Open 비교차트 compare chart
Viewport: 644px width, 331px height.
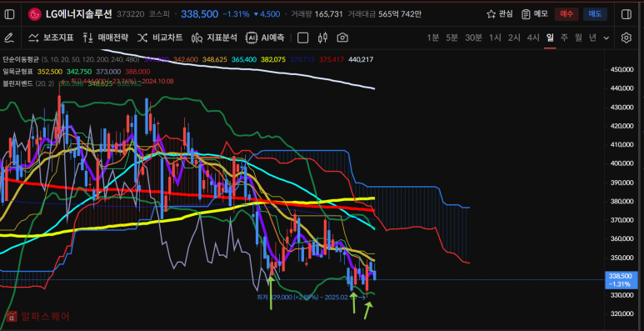click(160, 38)
